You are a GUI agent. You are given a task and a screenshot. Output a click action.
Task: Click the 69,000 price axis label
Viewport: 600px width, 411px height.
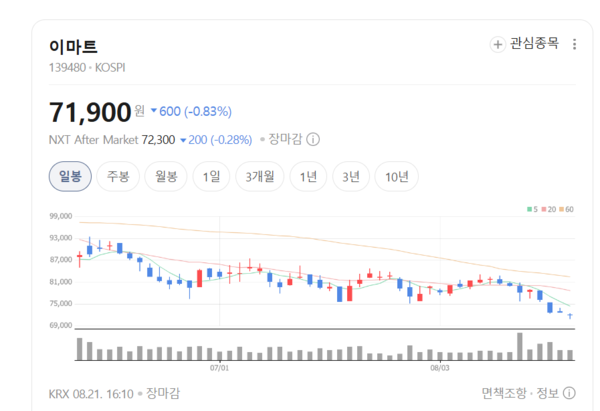[x=60, y=325]
